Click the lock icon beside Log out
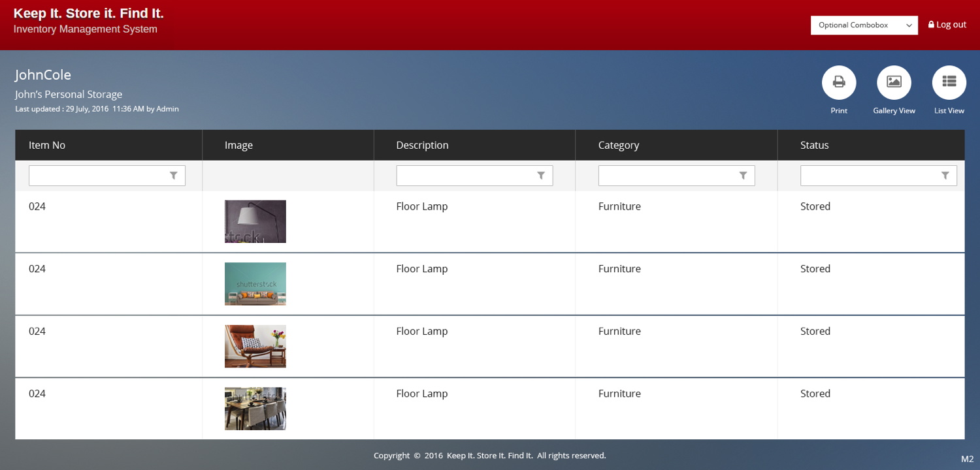Screen dimensions: 980x470 coord(931,25)
